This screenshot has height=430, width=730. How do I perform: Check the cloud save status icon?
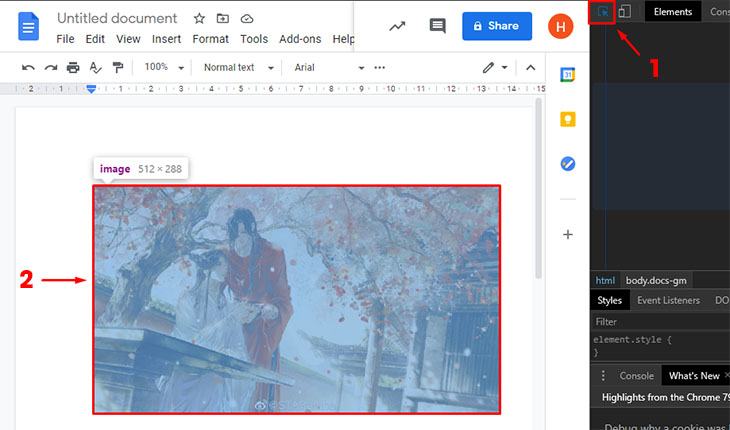pos(247,19)
